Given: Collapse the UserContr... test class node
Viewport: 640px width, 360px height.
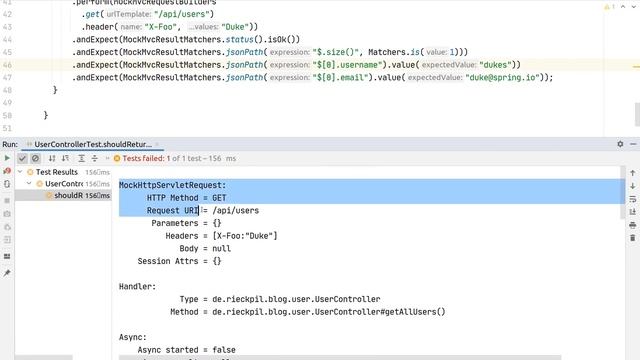Looking at the screenshot, I should [29, 184].
